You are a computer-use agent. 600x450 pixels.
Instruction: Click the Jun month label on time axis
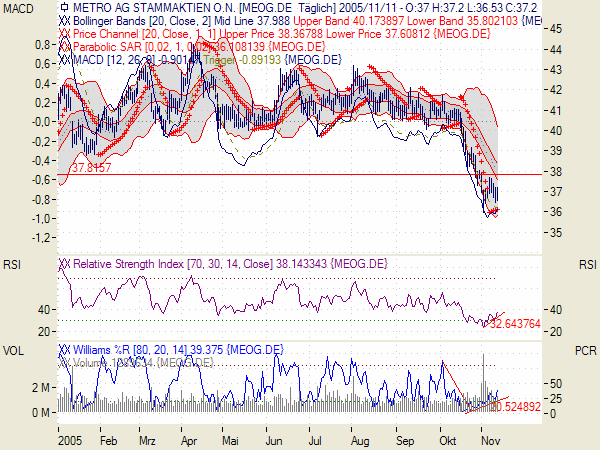274,440
